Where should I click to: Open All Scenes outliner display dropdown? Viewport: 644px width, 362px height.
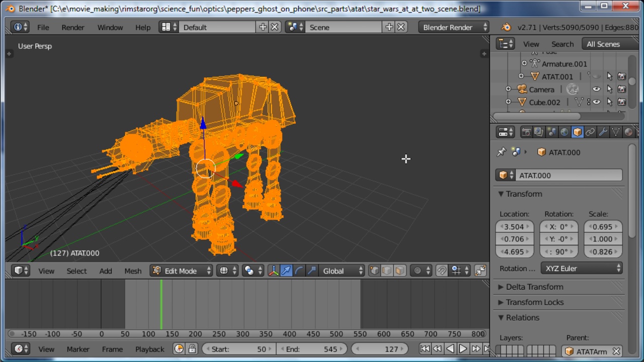click(x=610, y=44)
